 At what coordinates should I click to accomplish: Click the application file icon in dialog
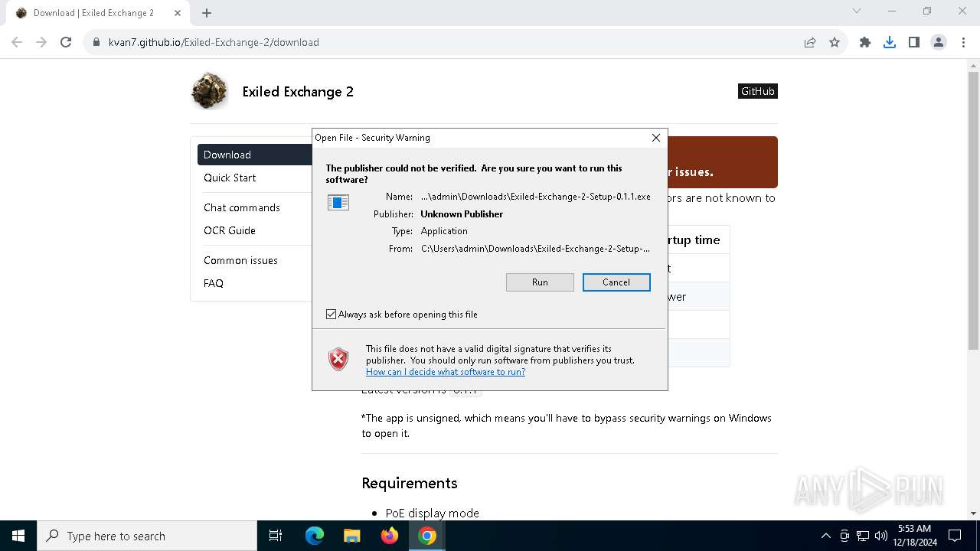click(338, 202)
